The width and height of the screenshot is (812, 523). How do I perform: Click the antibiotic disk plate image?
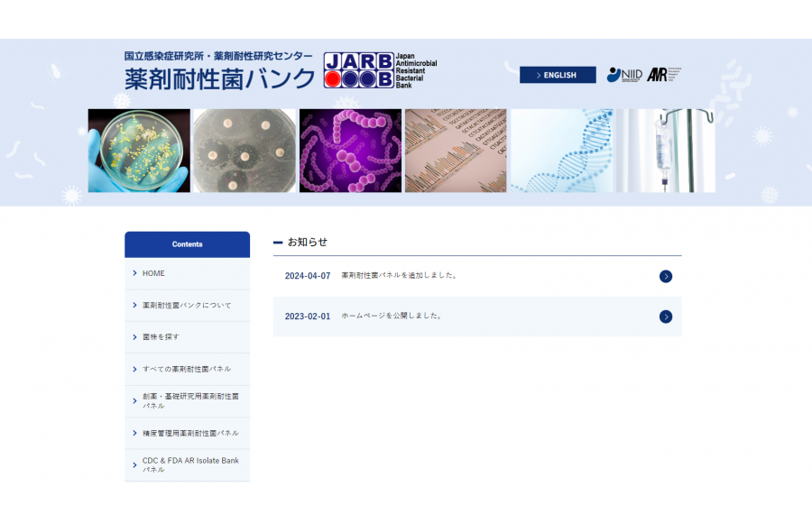click(x=245, y=151)
